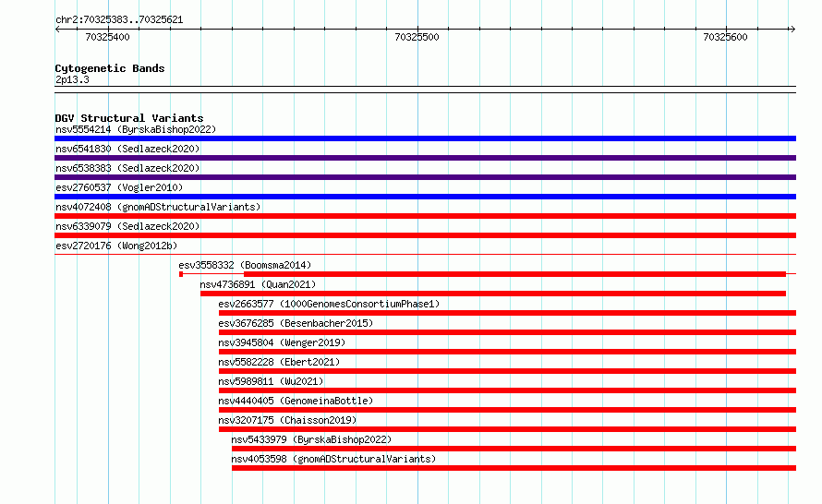Click the red bar under nsv4053598
The width and height of the screenshot is (822, 504).
514,468
